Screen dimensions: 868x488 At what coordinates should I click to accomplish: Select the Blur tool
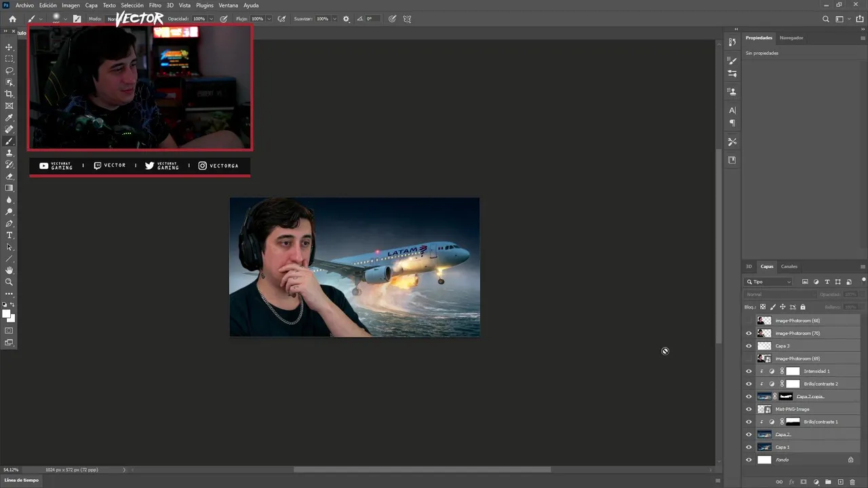tap(9, 200)
